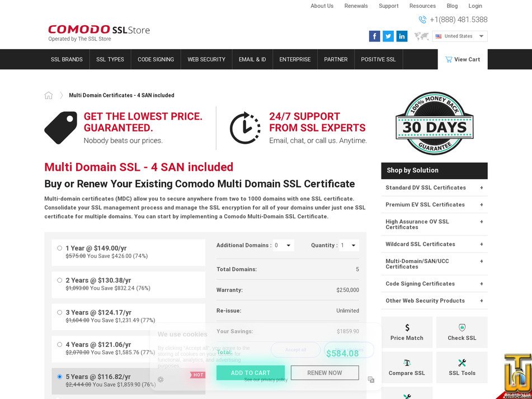This screenshot has width=532, height=399.
Task: Select the 1 Year pricing option
Action: 60,248
